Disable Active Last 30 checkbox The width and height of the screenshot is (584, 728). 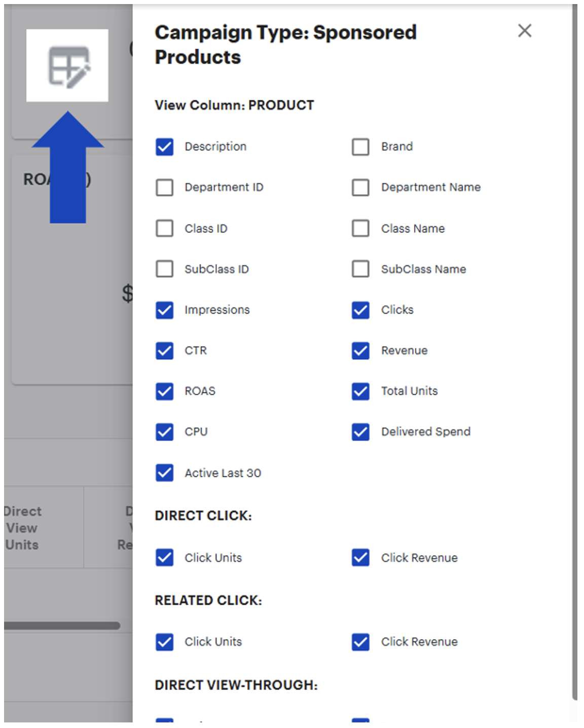pyautogui.click(x=164, y=473)
